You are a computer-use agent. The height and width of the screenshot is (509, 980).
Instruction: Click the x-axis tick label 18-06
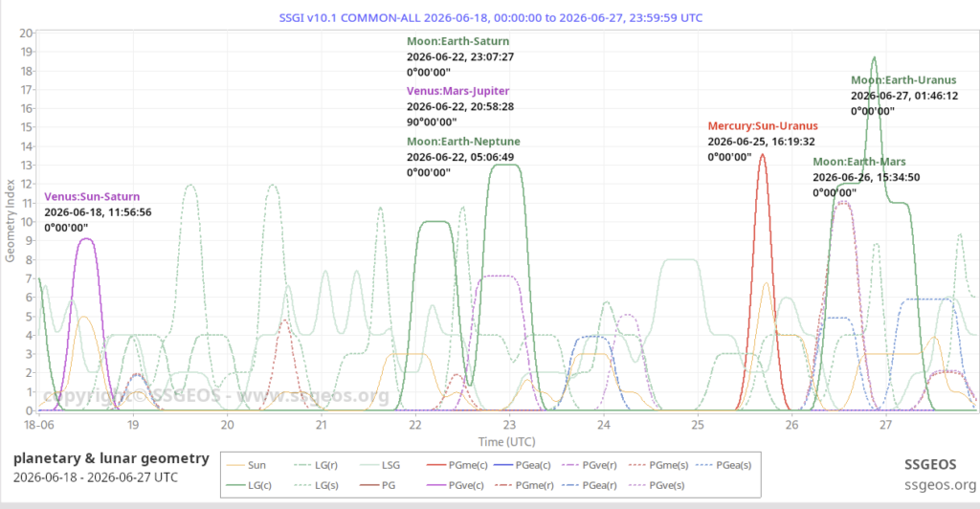[38, 425]
